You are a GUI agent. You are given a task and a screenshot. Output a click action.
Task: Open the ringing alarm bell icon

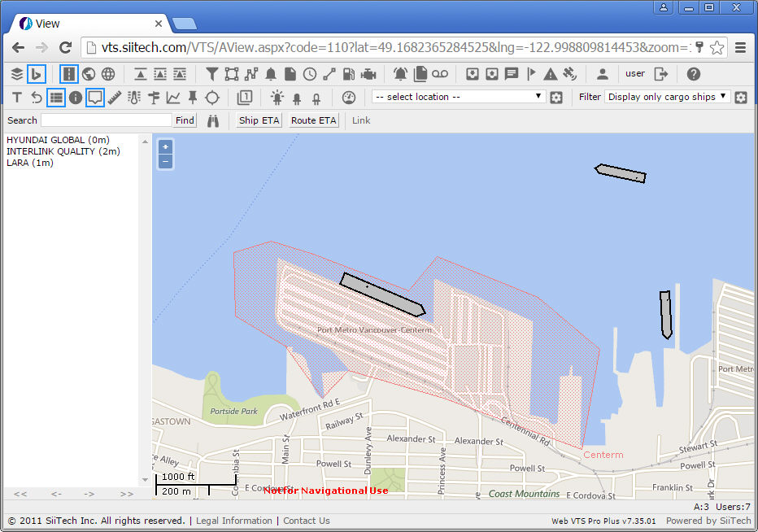click(400, 74)
